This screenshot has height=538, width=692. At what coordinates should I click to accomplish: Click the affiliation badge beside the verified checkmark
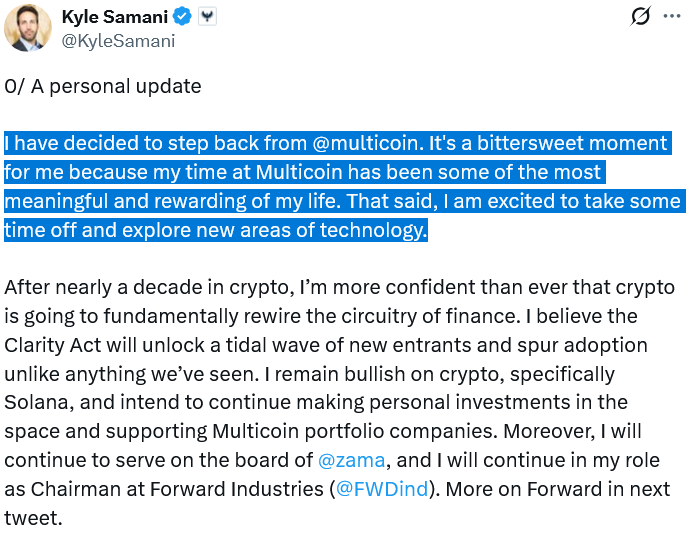pos(207,17)
